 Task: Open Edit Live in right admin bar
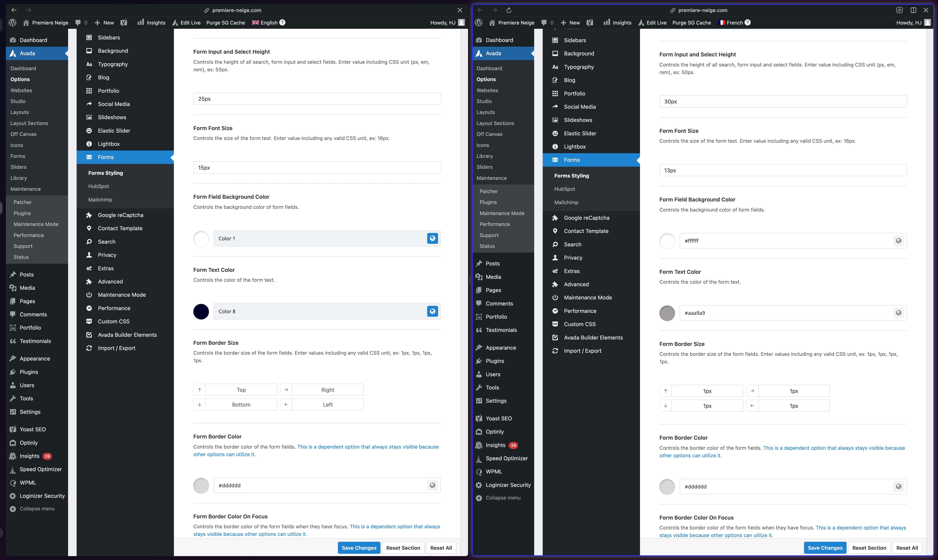(652, 23)
